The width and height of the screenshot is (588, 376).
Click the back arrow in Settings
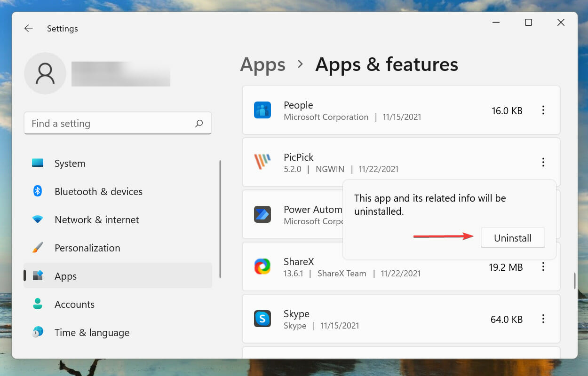(29, 29)
